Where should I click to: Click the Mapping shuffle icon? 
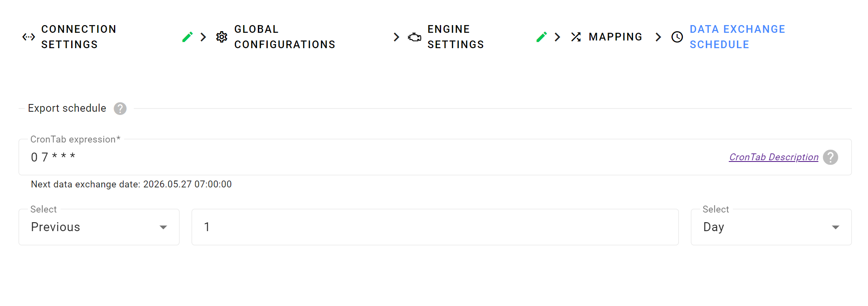pos(576,37)
